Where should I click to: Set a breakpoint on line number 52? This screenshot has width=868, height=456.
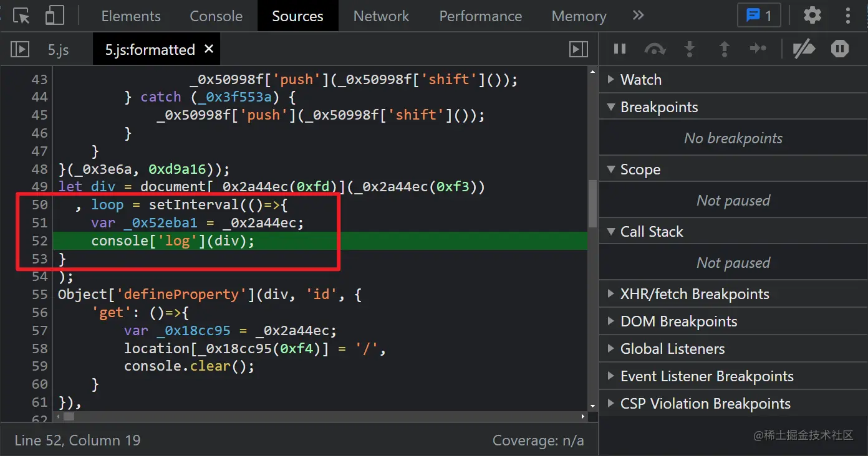tap(39, 241)
